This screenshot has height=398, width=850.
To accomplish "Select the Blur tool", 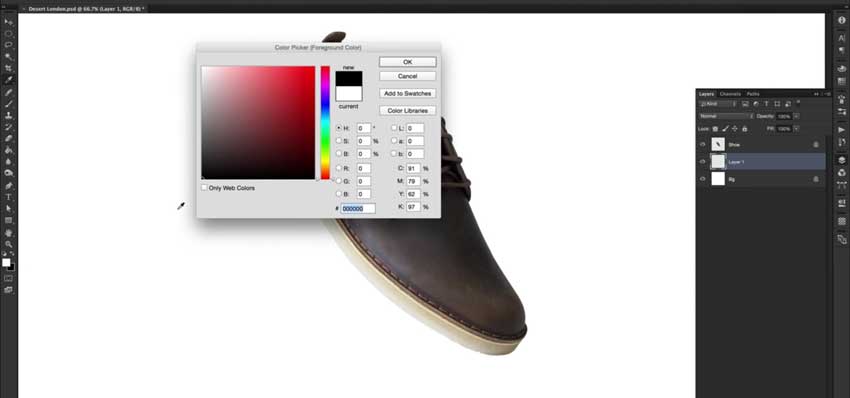I will point(9,162).
